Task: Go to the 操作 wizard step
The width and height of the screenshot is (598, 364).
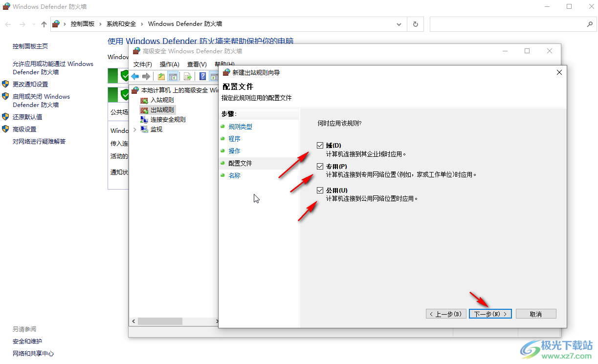Action: click(x=235, y=151)
